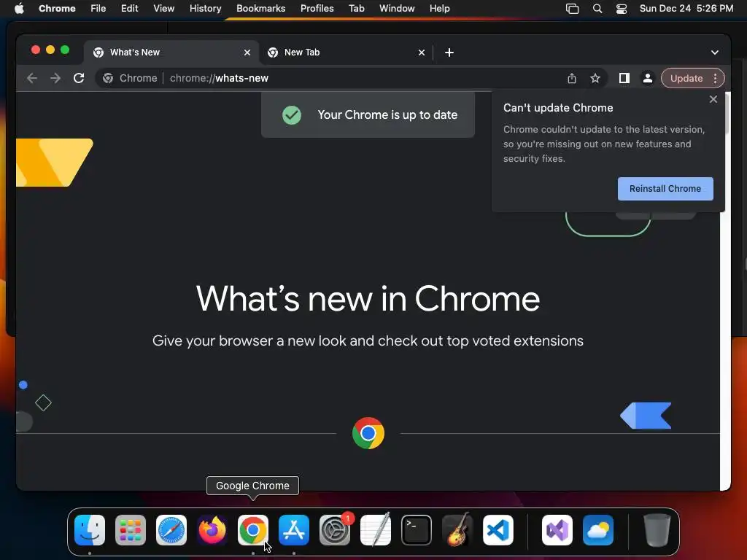Open the side panel icon

[x=624, y=78]
